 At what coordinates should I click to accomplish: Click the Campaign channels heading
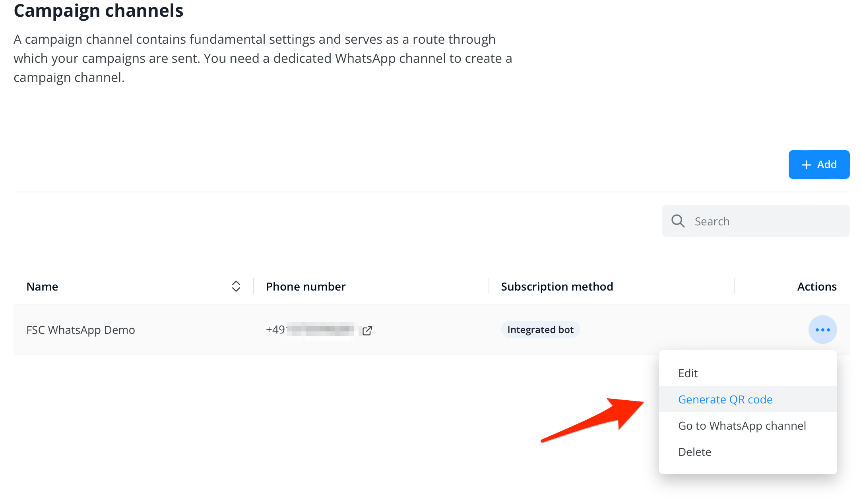(x=99, y=11)
